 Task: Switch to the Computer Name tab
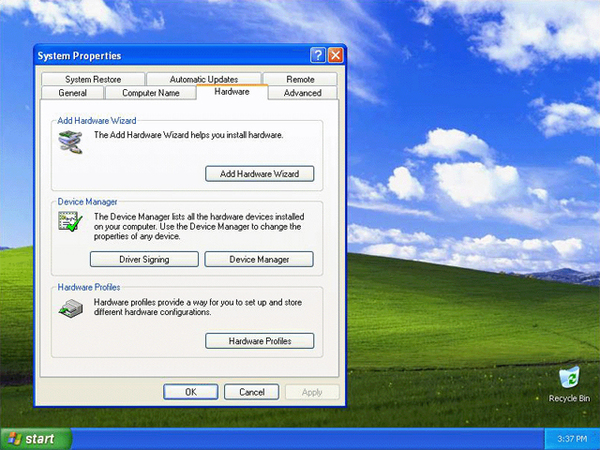[x=150, y=93]
